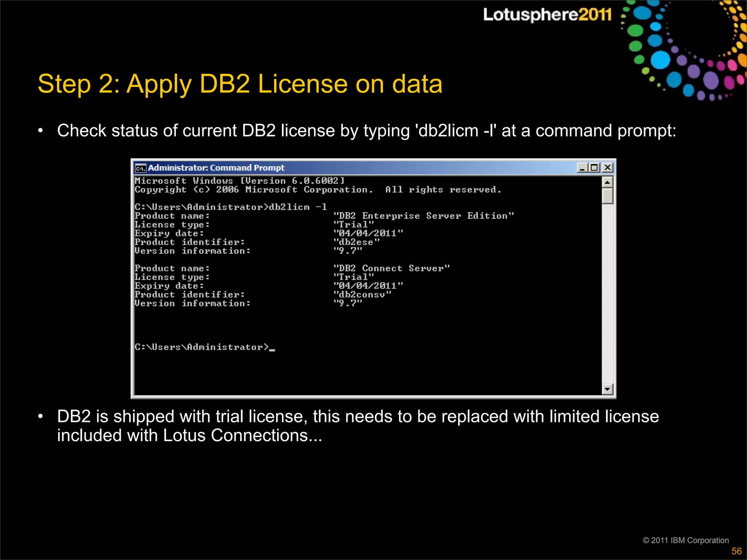Click the Lotusphere2011 logo text
This screenshot has width=747, height=560.
pos(547,15)
